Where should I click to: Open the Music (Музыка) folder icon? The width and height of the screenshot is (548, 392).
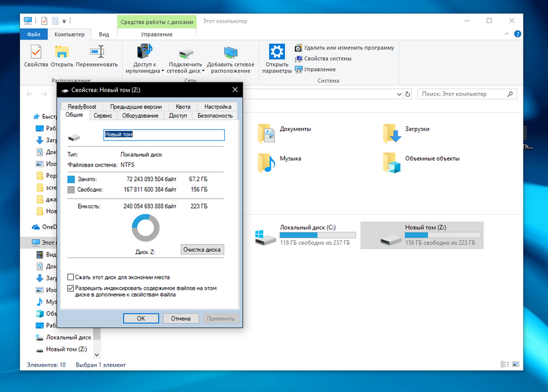pos(266,163)
